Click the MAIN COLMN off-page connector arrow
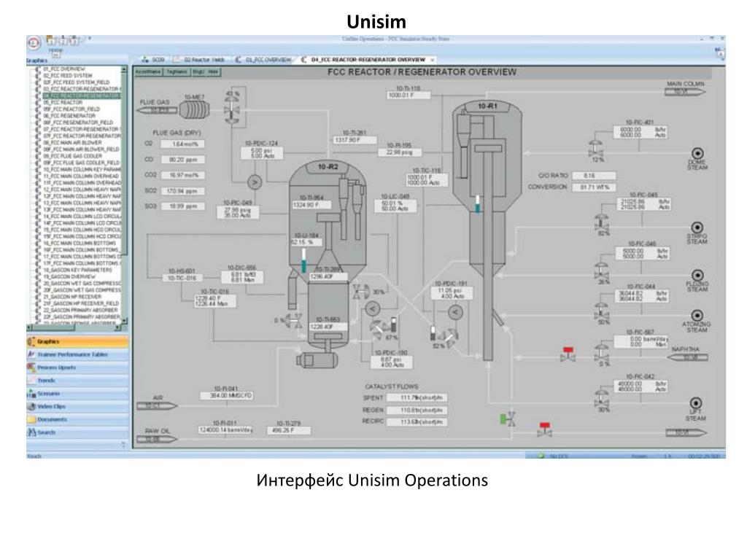 coord(686,91)
